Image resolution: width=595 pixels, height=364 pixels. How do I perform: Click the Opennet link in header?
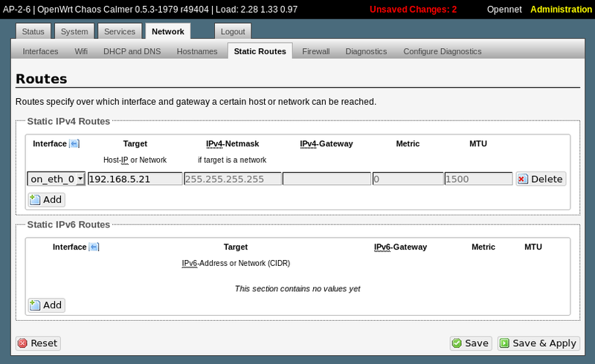(x=504, y=10)
